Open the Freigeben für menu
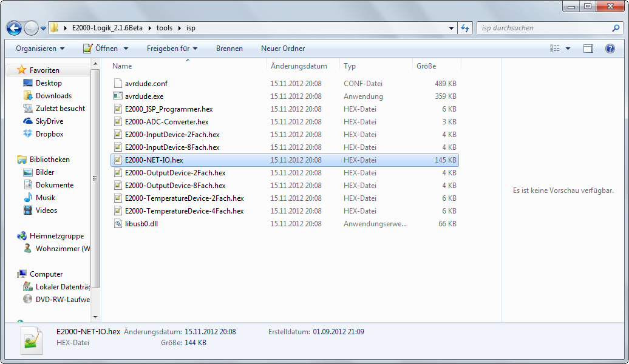Viewport: 629px width, 364px height. coord(172,49)
